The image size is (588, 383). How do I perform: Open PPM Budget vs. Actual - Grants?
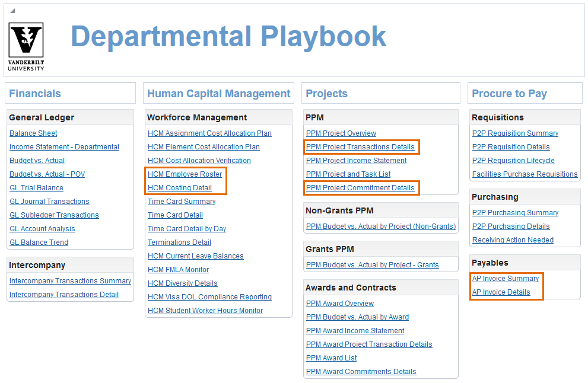click(372, 265)
